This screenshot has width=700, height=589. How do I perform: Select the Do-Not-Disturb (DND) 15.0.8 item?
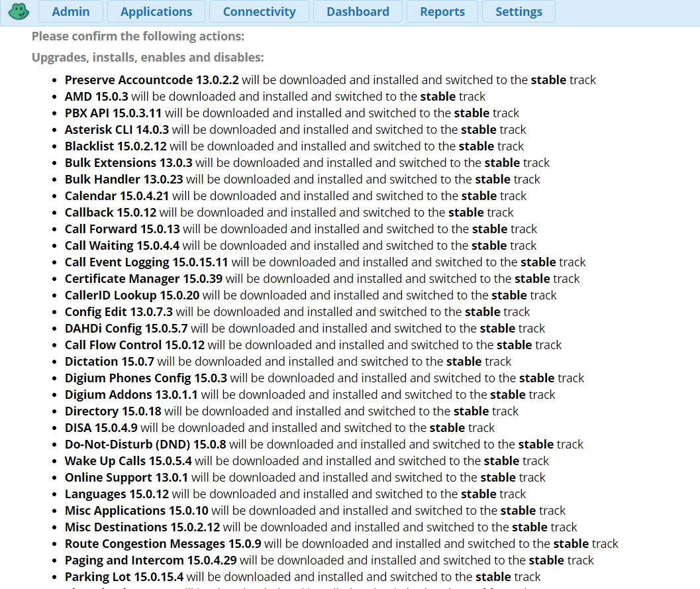pyautogui.click(x=146, y=445)
